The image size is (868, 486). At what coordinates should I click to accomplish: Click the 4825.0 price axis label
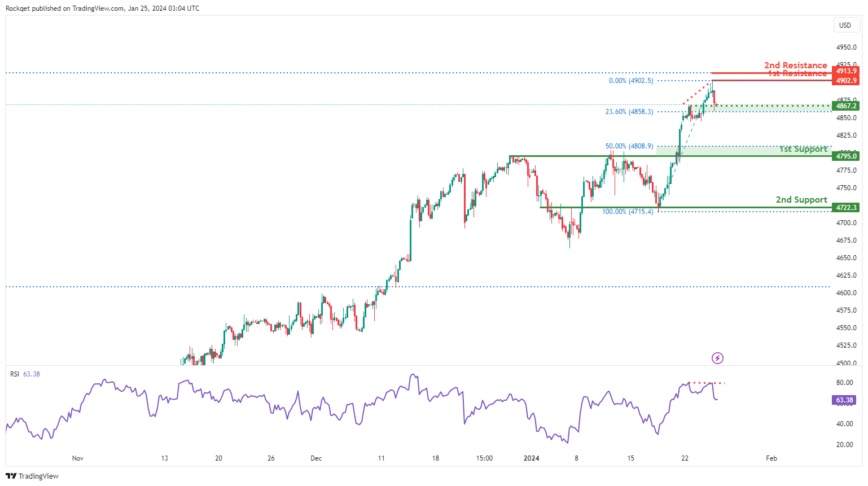pyautogui.click(x=847, y=135)
